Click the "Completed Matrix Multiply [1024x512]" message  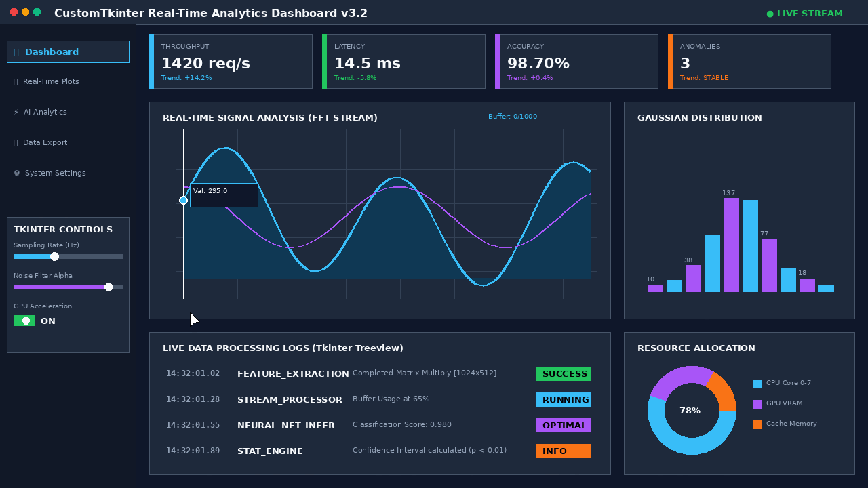[425, 373]
